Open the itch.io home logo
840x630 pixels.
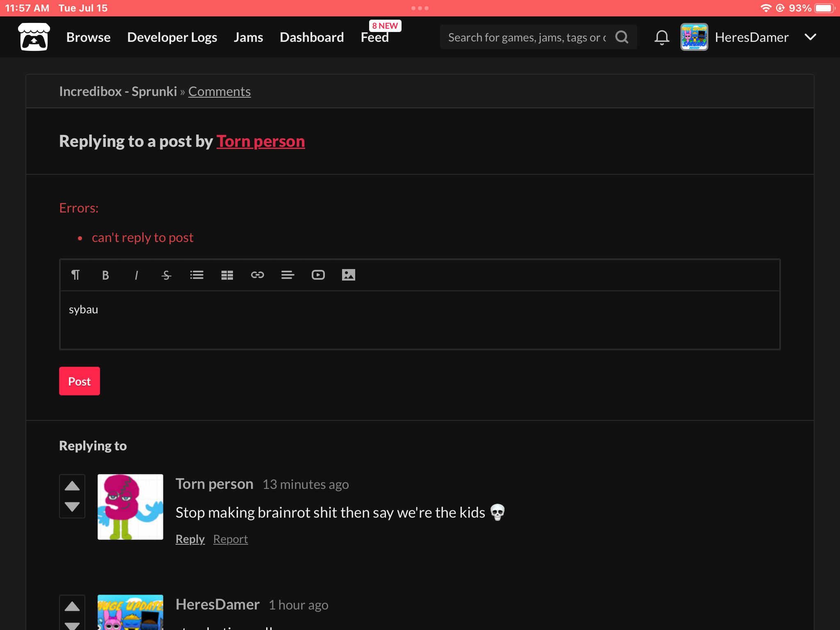(34, 37)
